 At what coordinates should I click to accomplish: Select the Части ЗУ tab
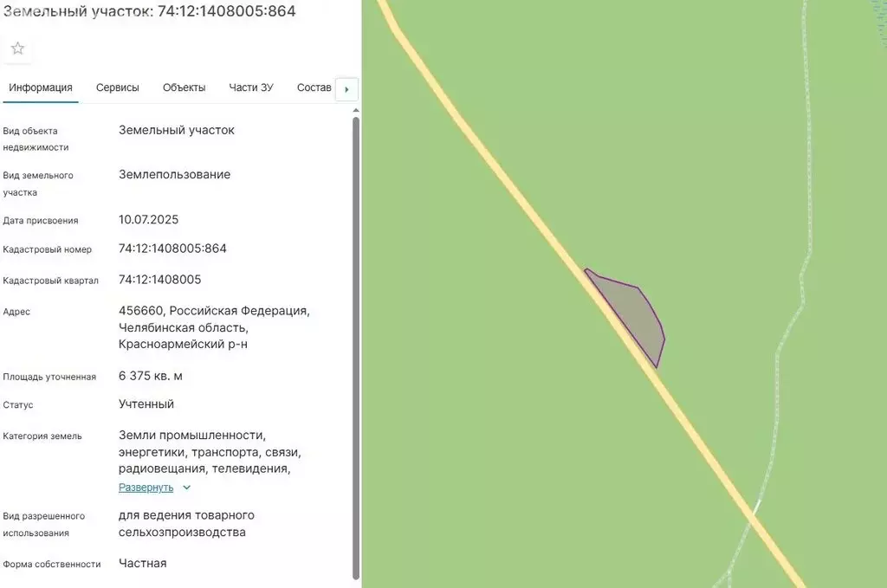point(251,87)
